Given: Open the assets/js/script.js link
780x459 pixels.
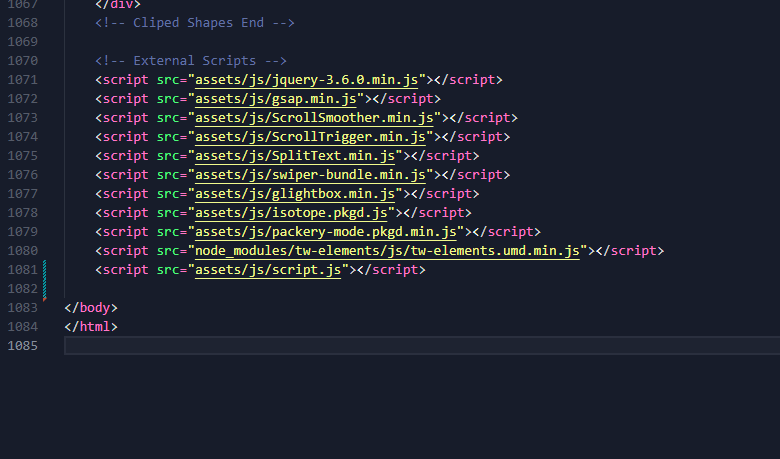Looking at the screenshot, I should coord(268,270).
